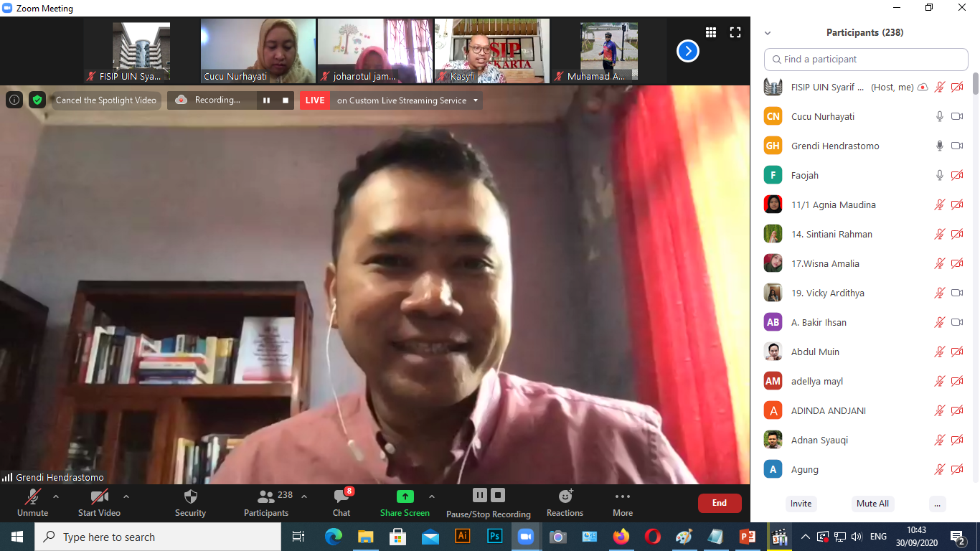
Task: Unmute my microphone
Action: [x=33, y=502]
